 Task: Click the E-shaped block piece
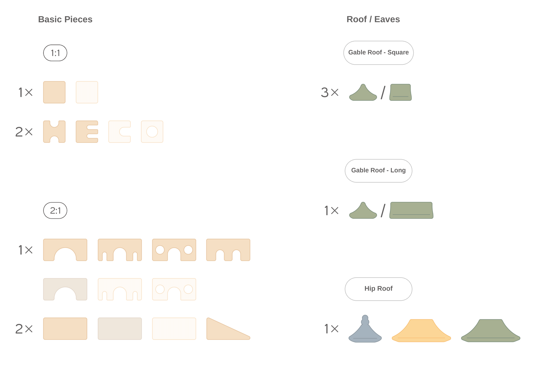[x=87, y=132]
